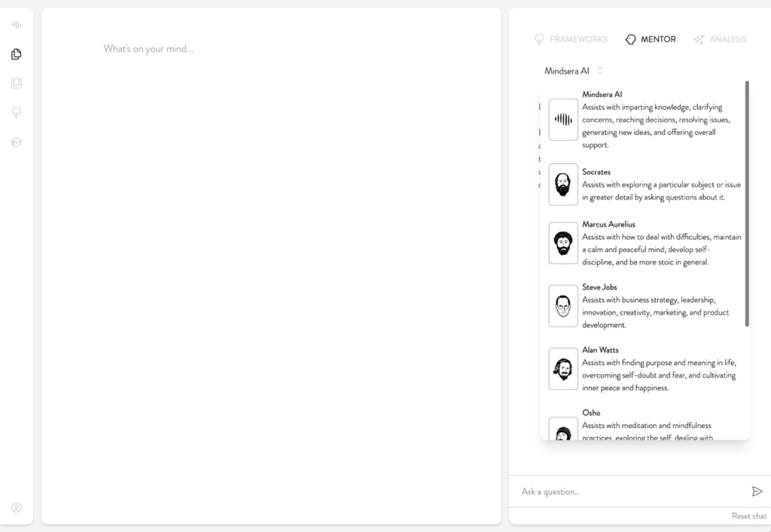Open the lightbulb icon in sidebar
This screenshot has width=771, height=532.
[x=17, y=112]
